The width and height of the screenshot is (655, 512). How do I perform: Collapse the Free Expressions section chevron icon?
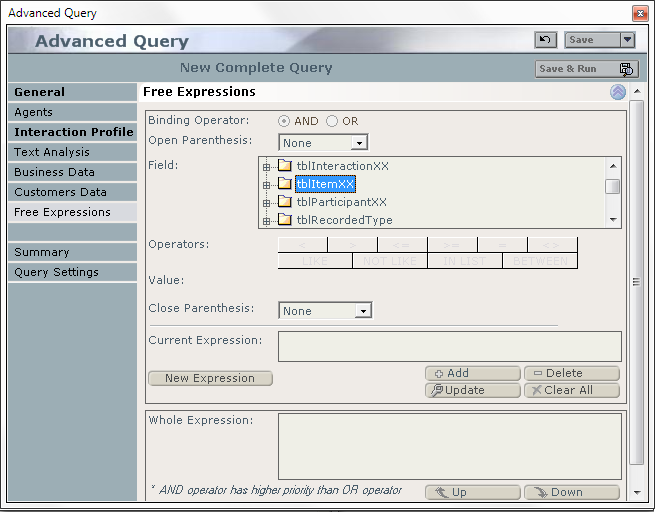coord(618,92)
